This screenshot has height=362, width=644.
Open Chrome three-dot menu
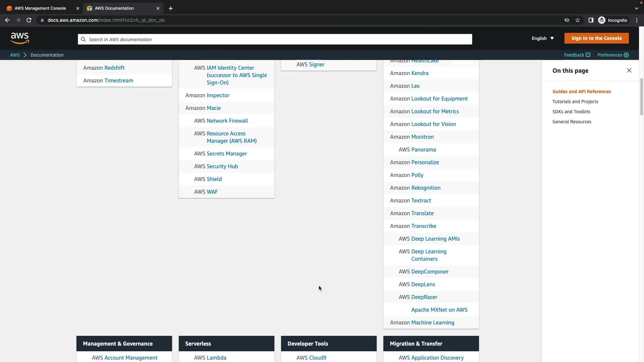click(x=637, y=20)
